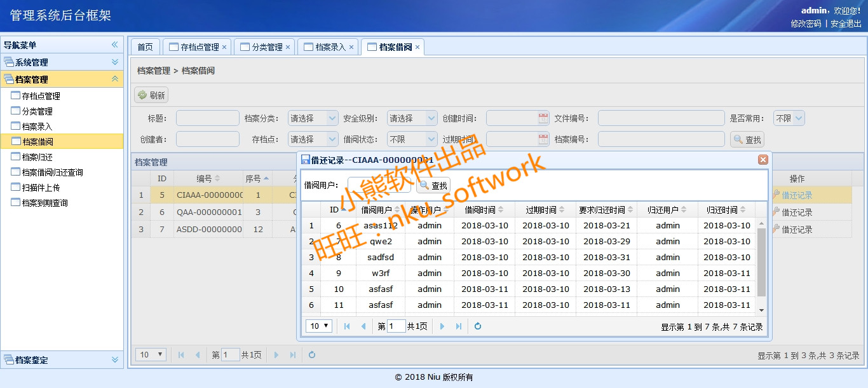This screenshot has width=868, height=388.
Task: Close the borrow-return records dialog
Action: tap(763, 160)
